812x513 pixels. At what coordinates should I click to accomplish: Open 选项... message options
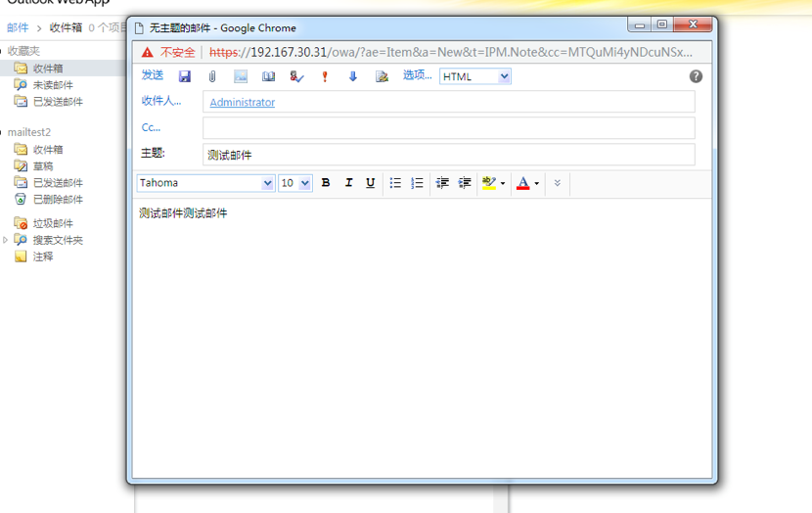click(x=417, y=75)
